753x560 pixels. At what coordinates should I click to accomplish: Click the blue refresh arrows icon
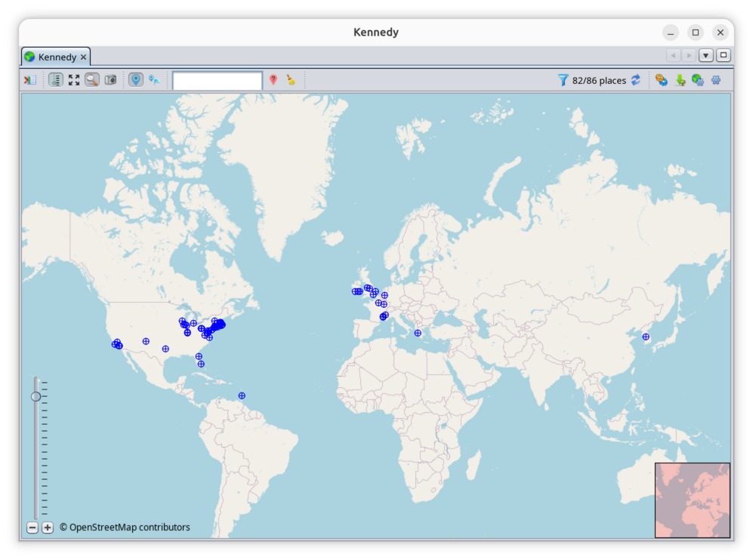pos(636,80)
